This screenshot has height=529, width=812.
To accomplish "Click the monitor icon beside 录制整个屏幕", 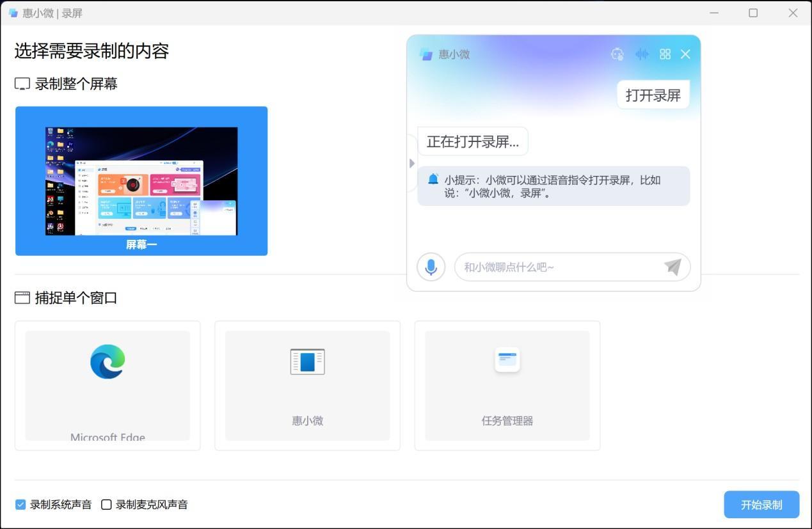I will [22, 83].
